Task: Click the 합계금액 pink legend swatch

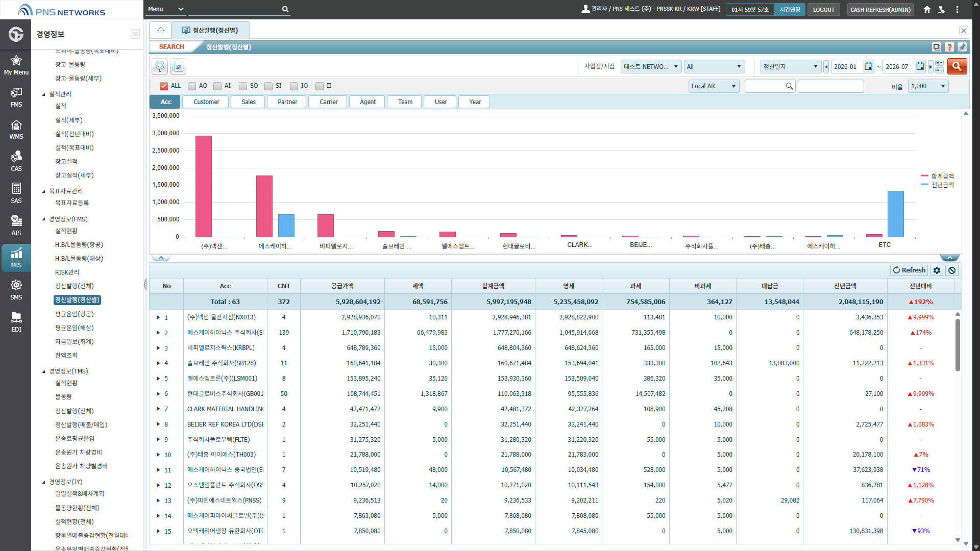Action: pyautogui.click(x=924, y=176)
